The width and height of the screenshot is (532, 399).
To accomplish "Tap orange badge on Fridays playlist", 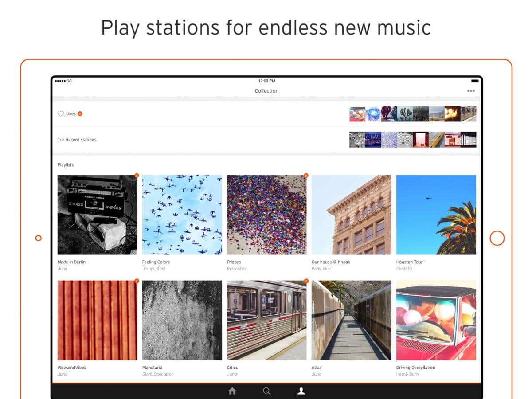I will tap(306, 176).
